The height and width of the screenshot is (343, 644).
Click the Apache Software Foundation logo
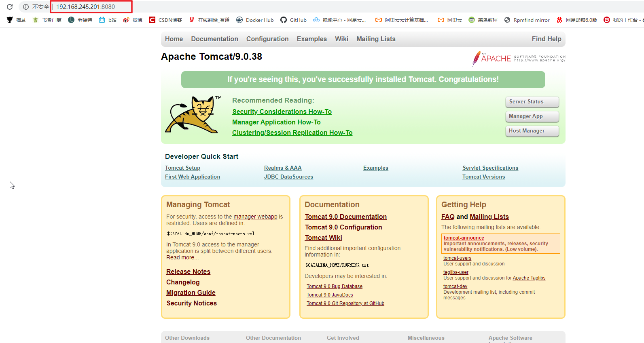519,59
